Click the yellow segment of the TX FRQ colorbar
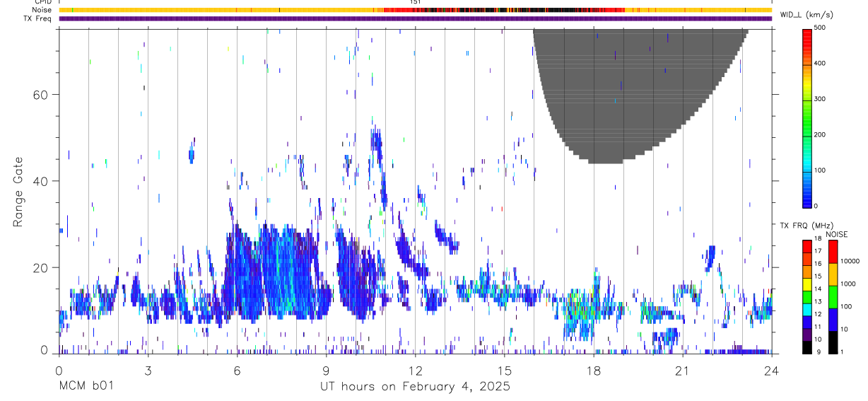The image size is (868, 401). point(807,284)
